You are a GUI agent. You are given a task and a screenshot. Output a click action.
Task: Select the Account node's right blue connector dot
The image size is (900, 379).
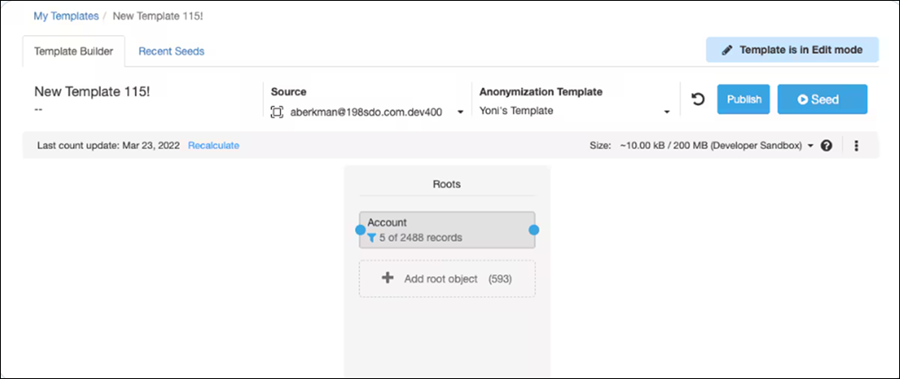tap(534, 230)
